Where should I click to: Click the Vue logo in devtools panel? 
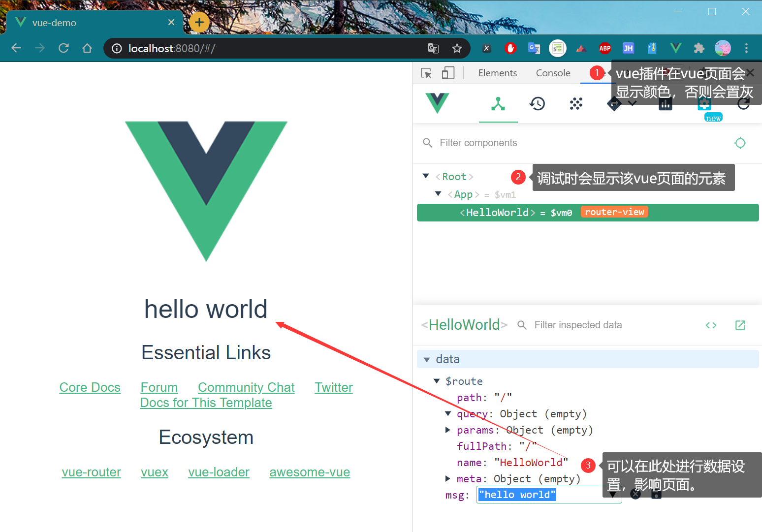(x=437, y=103)
